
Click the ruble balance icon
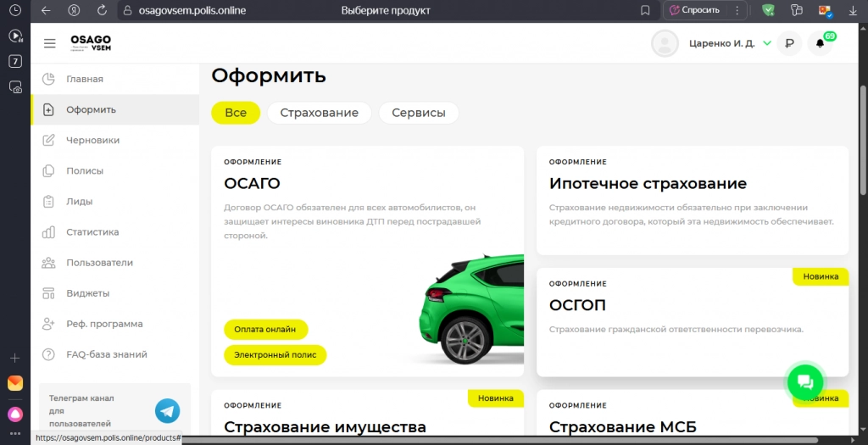pos(789,43)
